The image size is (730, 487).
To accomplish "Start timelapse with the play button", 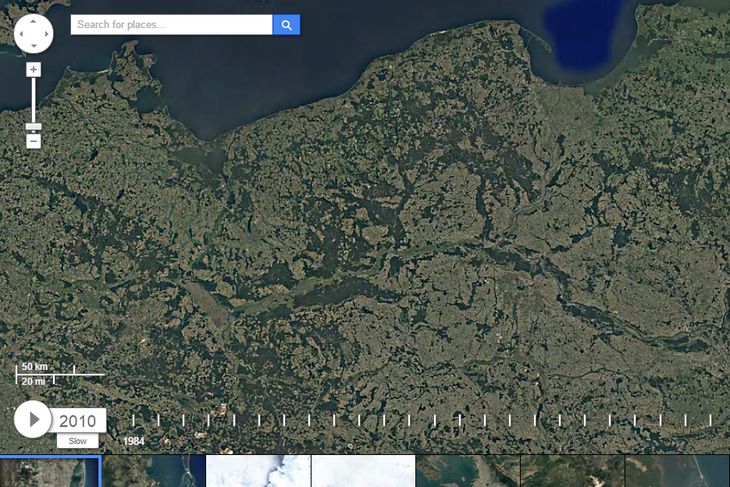I will (x=33, y=419).
